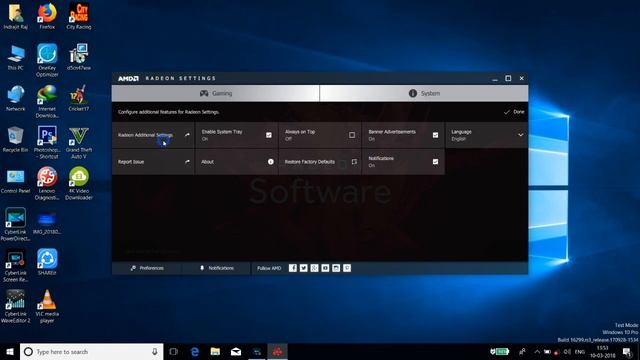The image size is (640, 360).
Task: Select Control Panel desktop icon
Action: tap(16, 181)
